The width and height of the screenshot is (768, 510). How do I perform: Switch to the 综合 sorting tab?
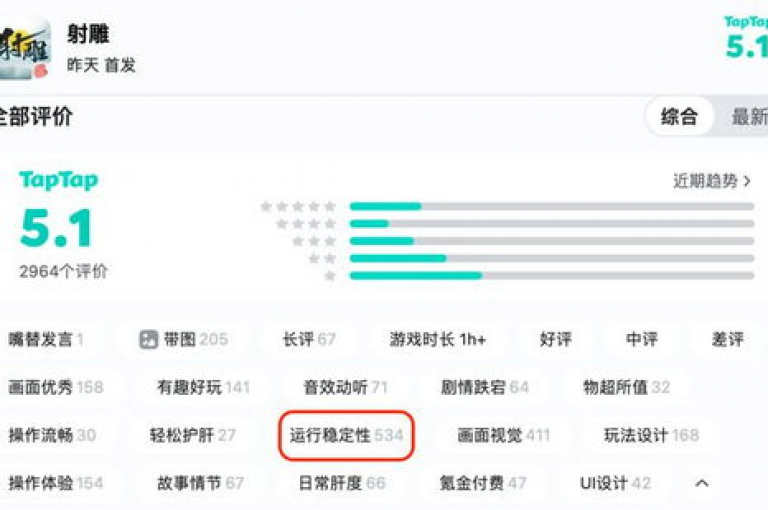(679, 117)
